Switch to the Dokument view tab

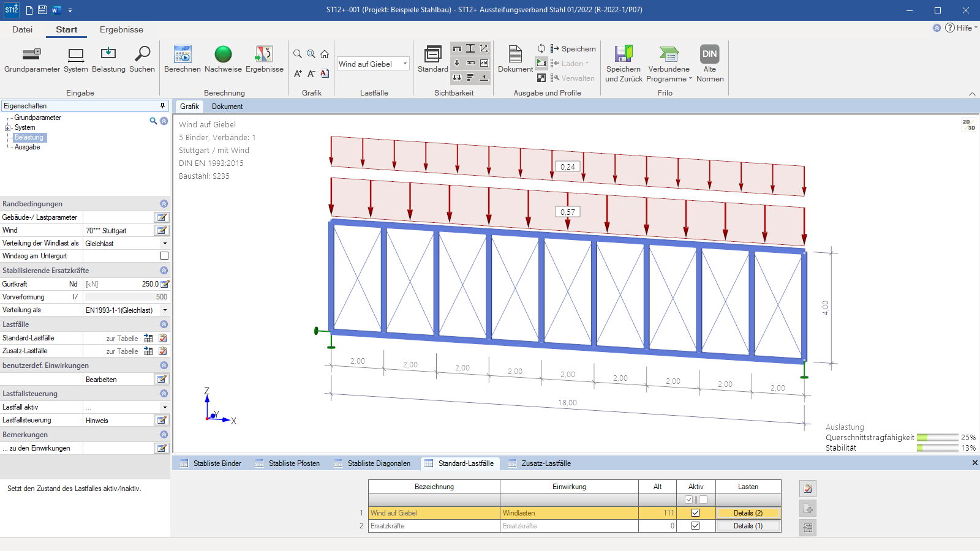(227, 107)
